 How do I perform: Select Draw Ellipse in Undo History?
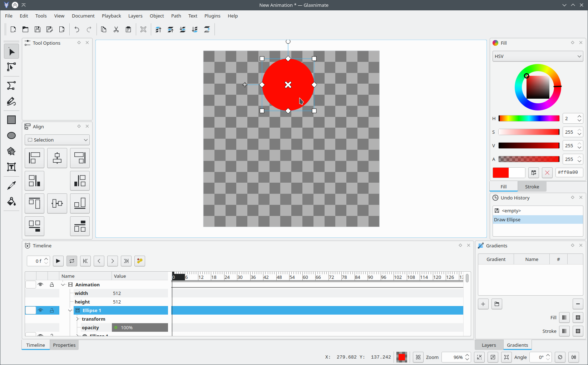pyautogui.click(x=538, y=220)
